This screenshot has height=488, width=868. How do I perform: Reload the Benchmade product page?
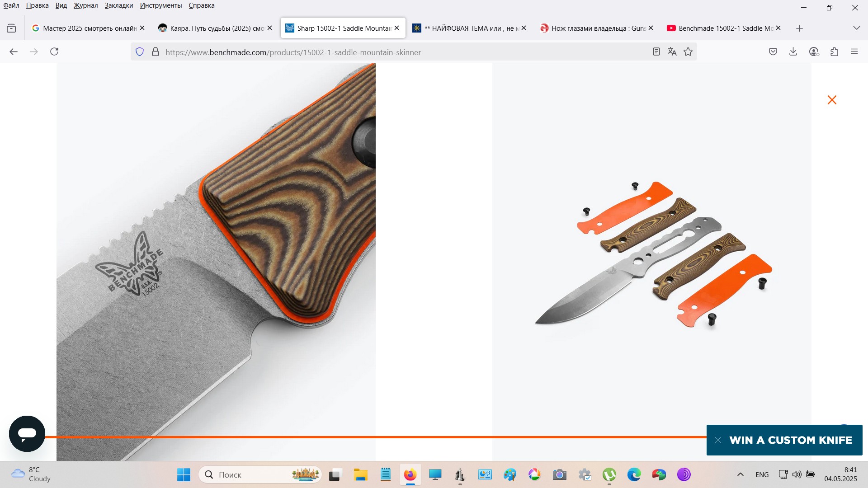coord(54,52)
